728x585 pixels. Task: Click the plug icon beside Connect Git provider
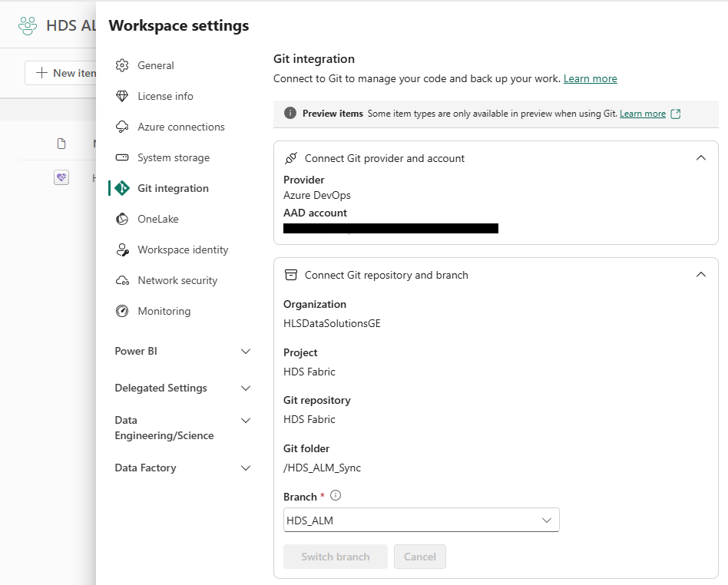pos(291,158)
